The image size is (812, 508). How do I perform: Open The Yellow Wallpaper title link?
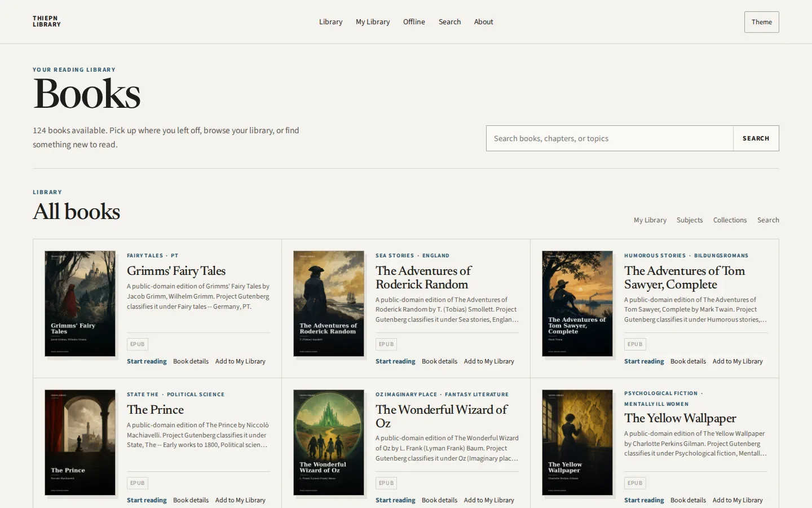click(x=680, y=418)
